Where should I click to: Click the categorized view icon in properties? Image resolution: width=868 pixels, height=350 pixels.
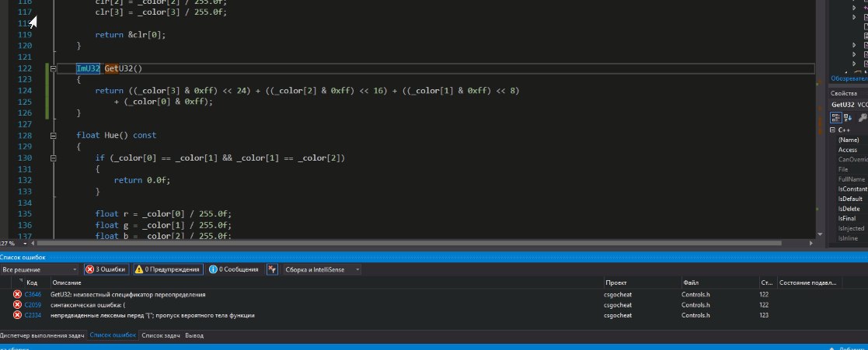point(835,117)
